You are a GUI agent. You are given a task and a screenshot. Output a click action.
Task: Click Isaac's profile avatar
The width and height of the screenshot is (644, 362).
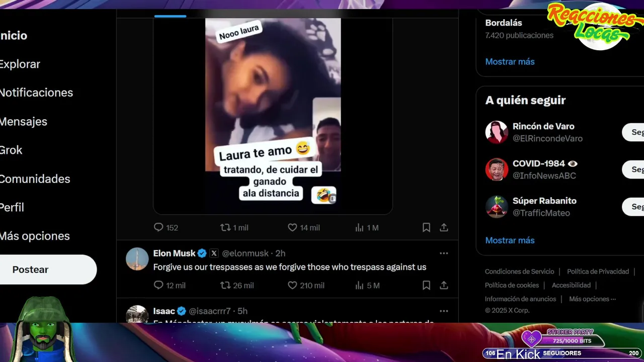[x=137, y=314]
